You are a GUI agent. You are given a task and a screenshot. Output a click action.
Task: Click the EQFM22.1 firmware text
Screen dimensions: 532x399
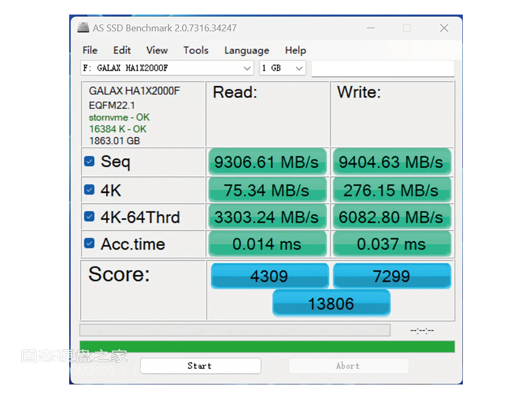tap(112, 105)
